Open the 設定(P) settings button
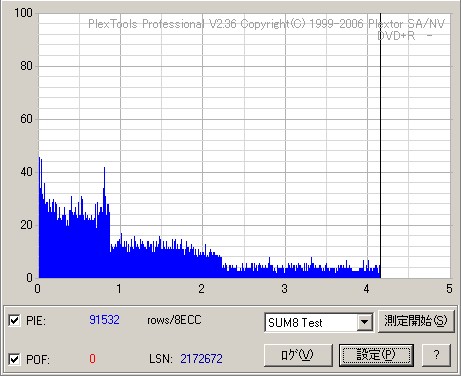 [376, 355]
